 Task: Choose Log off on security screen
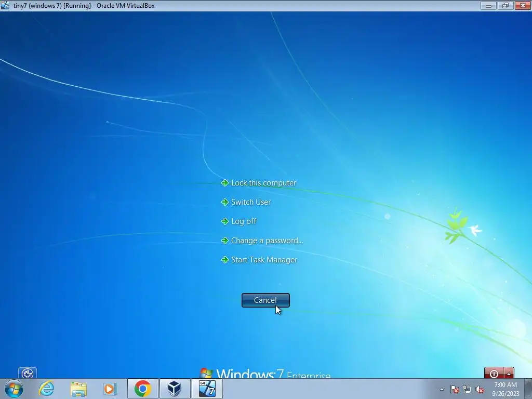[239, 221]
